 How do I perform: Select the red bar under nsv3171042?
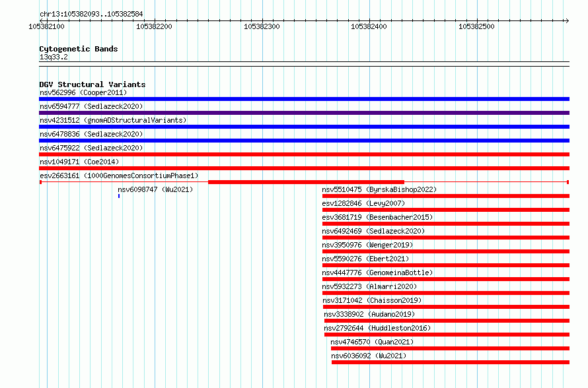(446, 307)
